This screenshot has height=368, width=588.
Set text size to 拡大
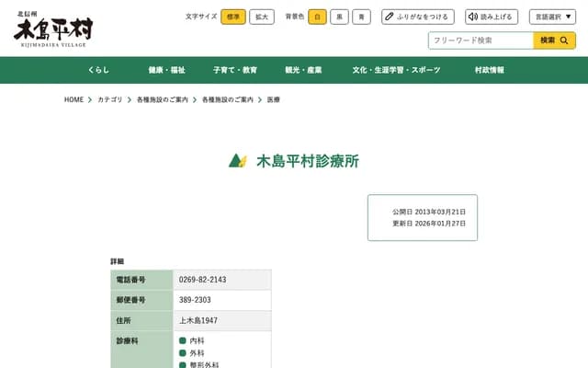262,17
